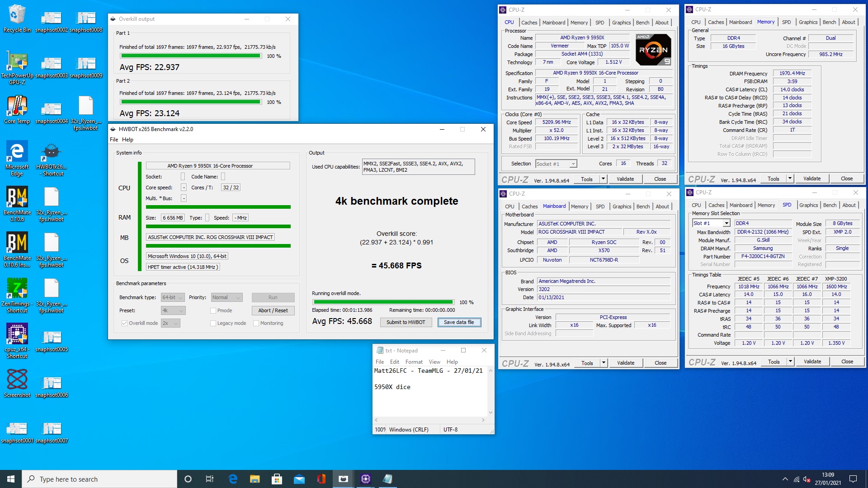
Task: Click the Save data file button
Action: pyautogui.click(x=459, y=322)
